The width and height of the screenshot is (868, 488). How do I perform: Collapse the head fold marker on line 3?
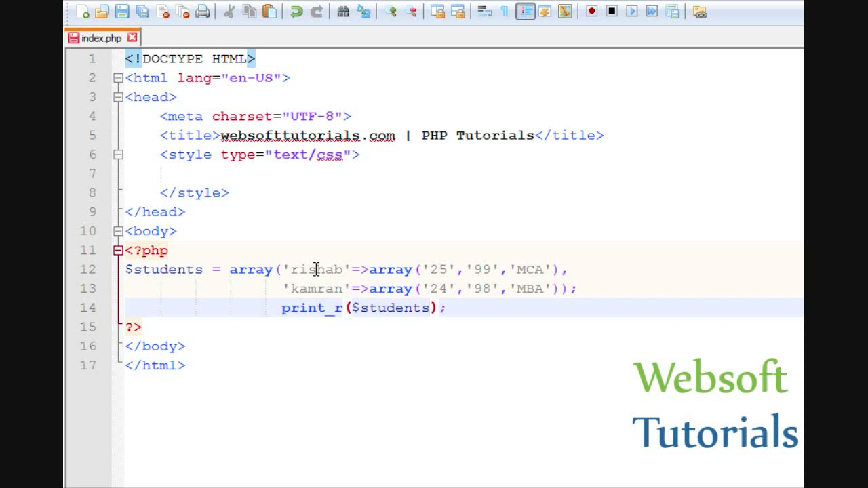[118, 97]
